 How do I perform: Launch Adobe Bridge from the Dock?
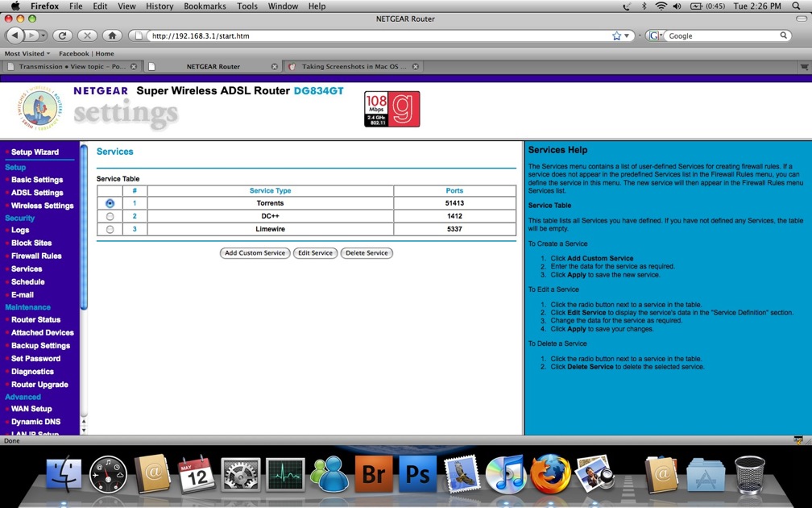(374, 474)
